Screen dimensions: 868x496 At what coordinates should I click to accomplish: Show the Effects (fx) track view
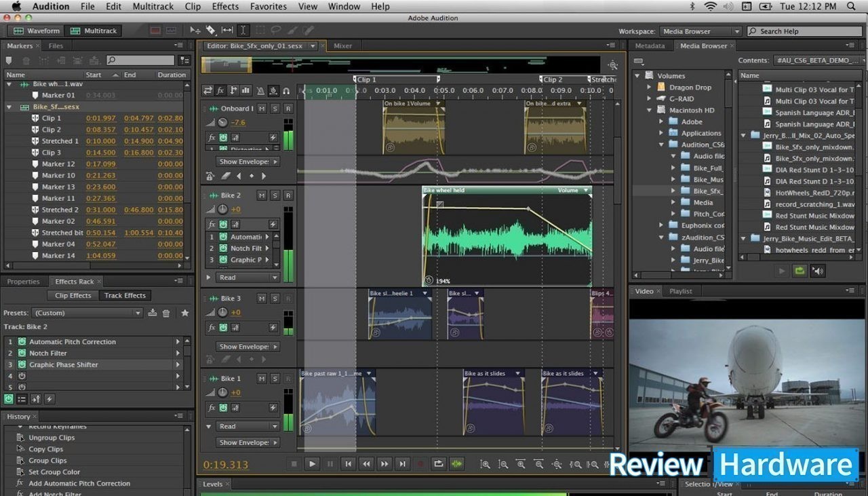click(x=220, y=90)
